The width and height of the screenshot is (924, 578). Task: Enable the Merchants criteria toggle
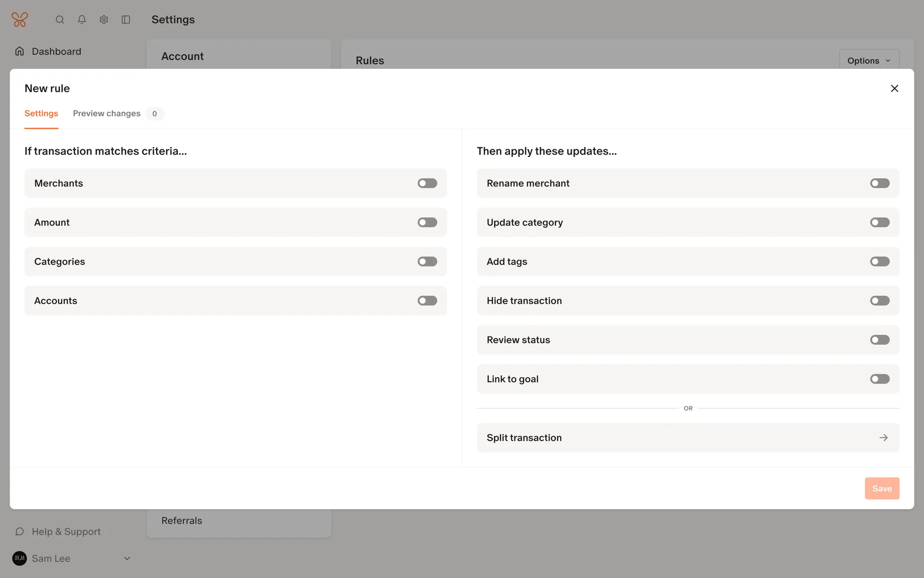pyautogui.click(x=427, y=183)
